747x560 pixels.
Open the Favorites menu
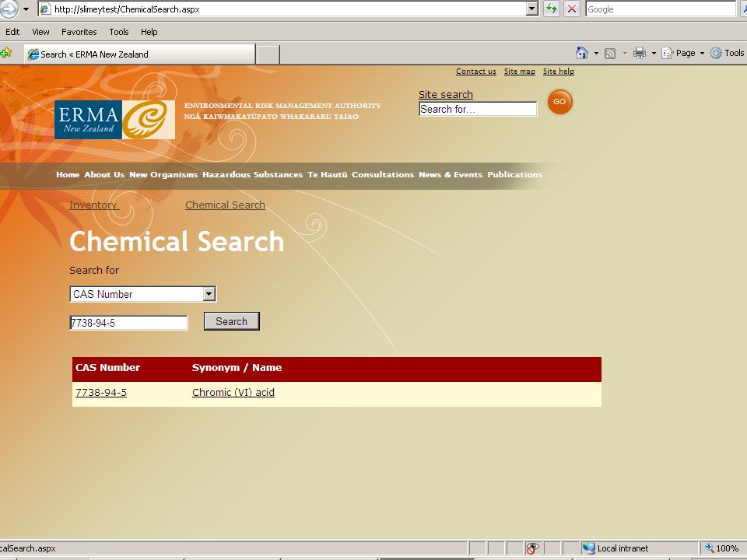coord(79,32)
